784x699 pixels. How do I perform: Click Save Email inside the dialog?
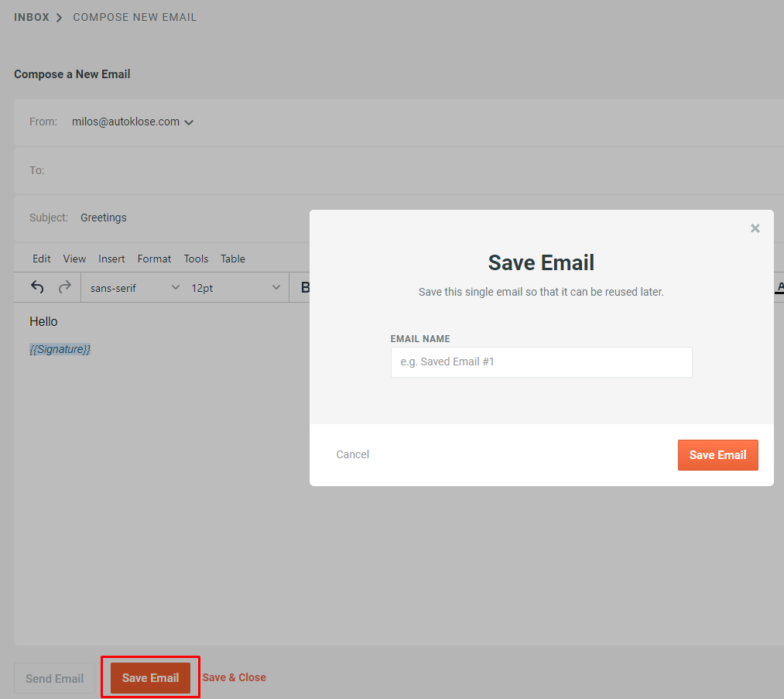click(x=717, y=455)
